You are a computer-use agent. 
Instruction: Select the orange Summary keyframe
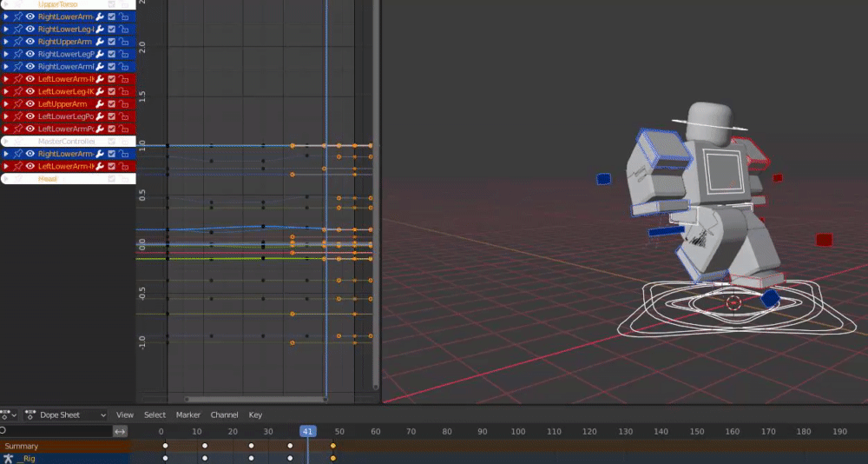pyautogui.click(x=332, y=446)
